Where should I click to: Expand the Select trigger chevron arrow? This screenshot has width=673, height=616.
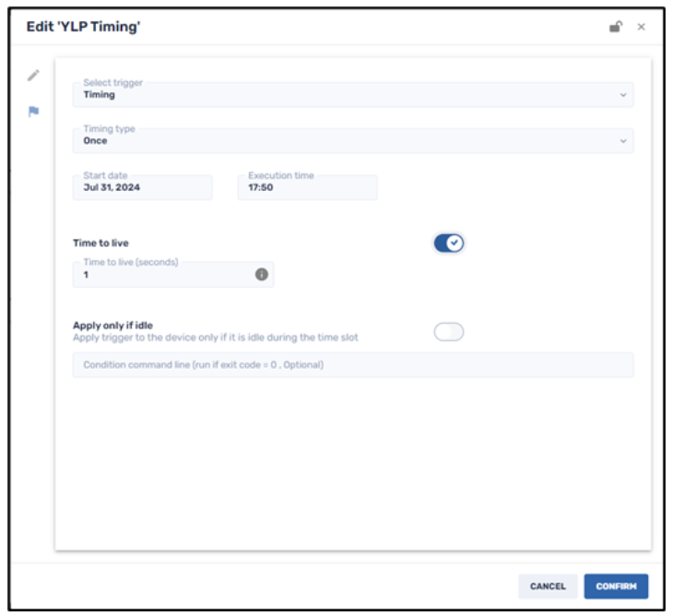point(623,95)
